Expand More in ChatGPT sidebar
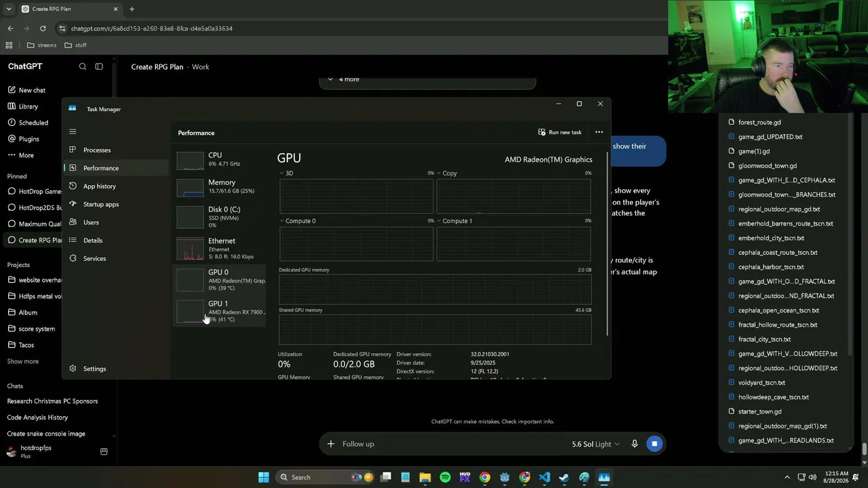The width and height of the screenshot is (868, 488). pos(26,155)
